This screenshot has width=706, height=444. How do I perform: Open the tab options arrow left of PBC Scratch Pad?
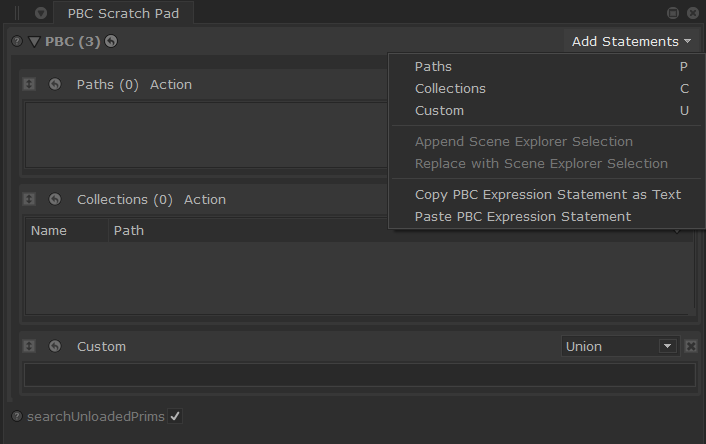[x=41, y=14]
